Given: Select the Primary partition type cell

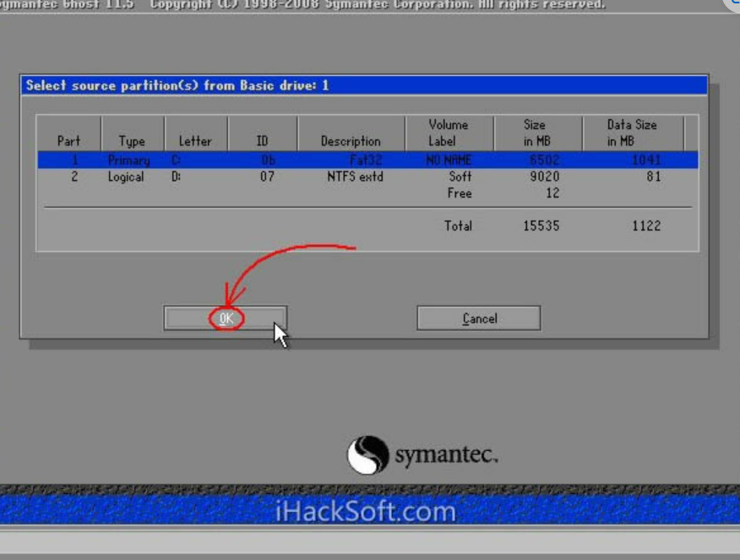Looking at the screenshot, I should tap(129, 160).
